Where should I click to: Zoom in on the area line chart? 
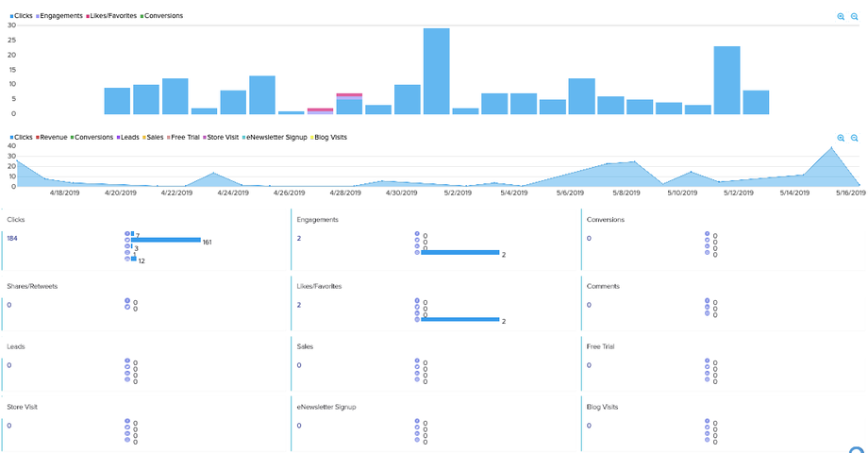841,138
